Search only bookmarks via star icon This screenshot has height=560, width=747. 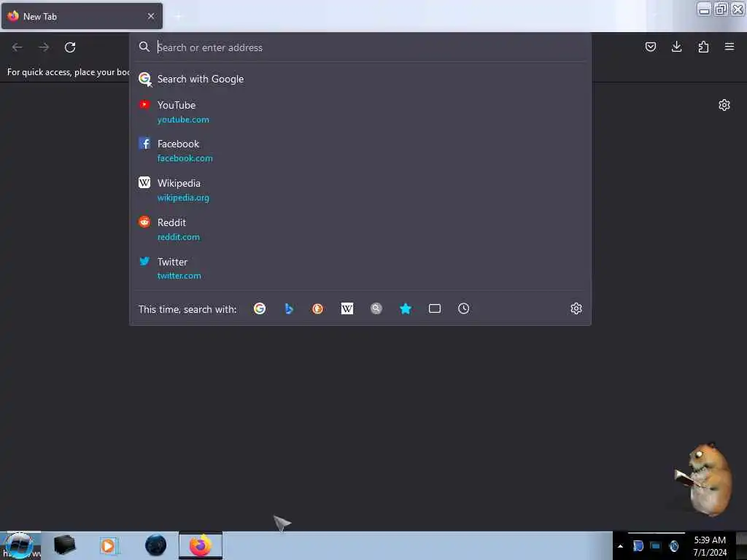pos(406,308)
